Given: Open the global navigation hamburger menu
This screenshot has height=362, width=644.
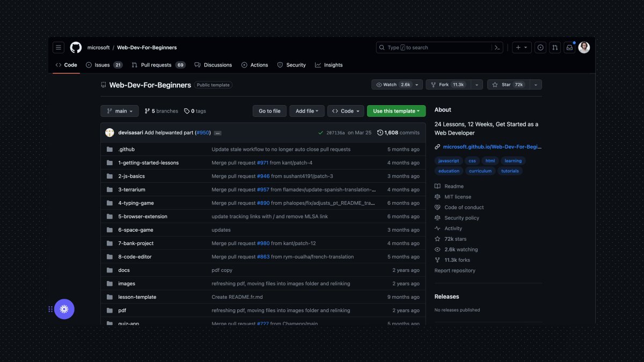Looking at the screenshot, I should (x=58, y=47).
